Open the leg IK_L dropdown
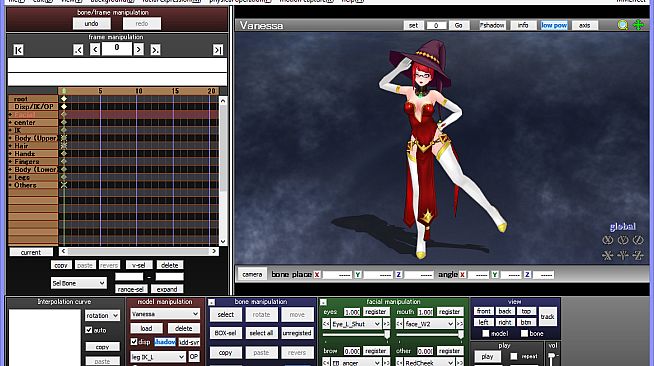Viewport: 654px width, 366px height. point(158,357)
